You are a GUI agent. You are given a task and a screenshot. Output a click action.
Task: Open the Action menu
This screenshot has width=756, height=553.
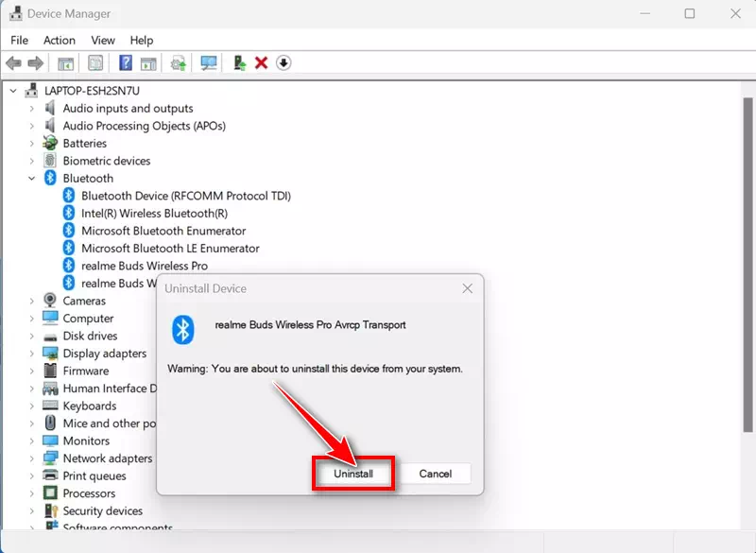(x=60, y=40)
